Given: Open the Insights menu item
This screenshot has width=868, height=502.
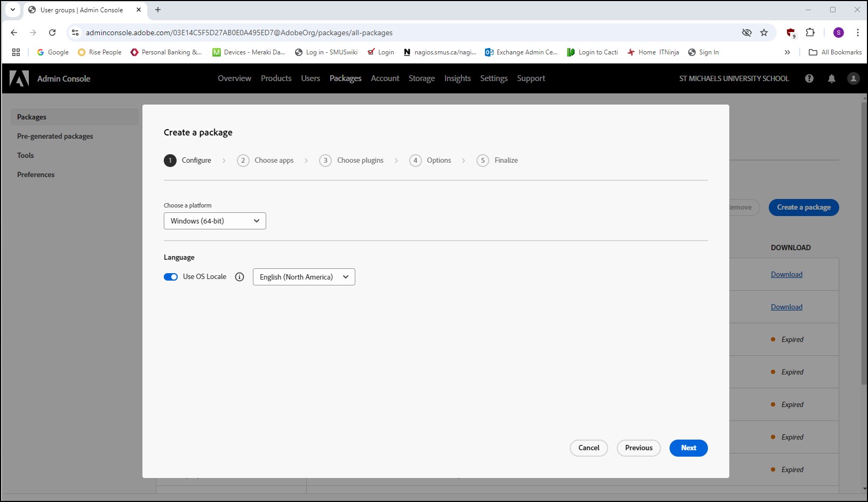Looking at the screenshot, I should point(457,78).
